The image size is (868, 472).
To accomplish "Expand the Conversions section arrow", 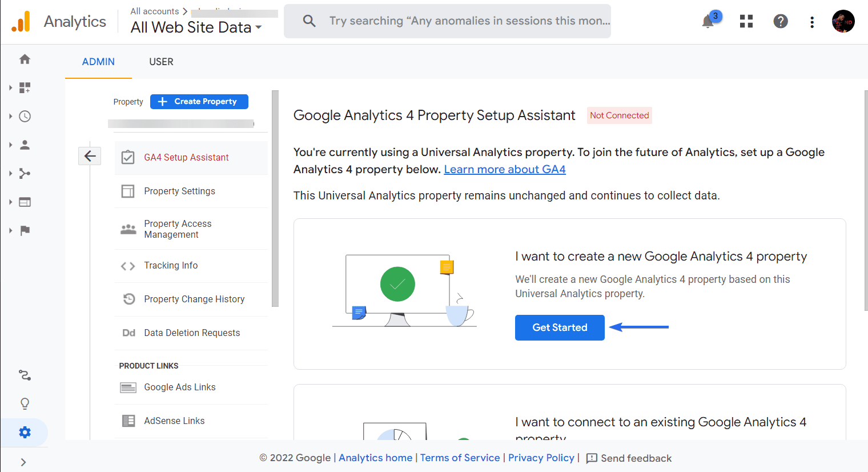I will (x=10, y=230).
